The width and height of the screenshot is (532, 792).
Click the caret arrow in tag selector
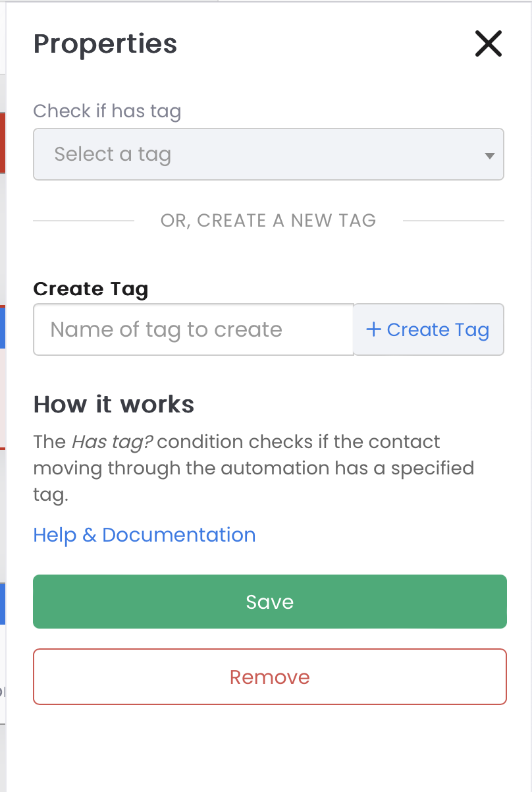tap(489, 156)
